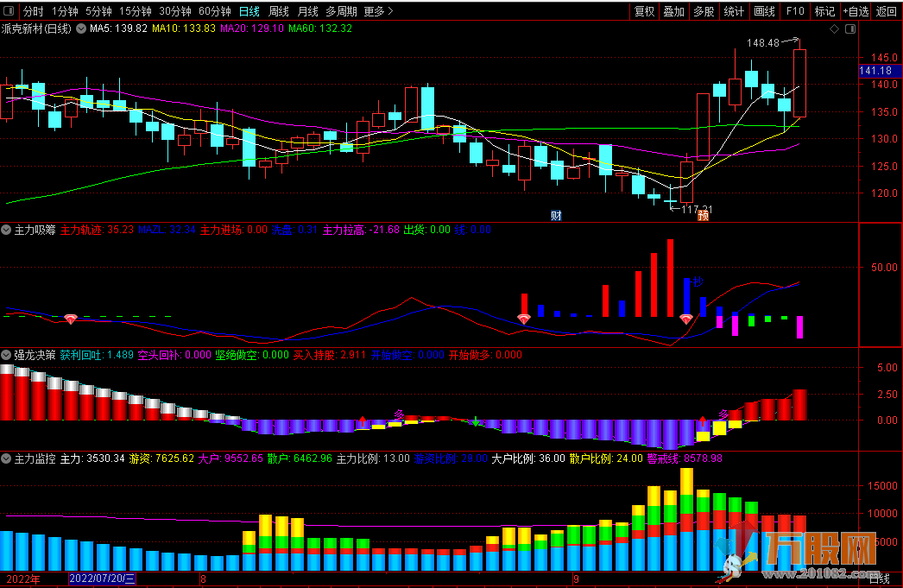This screenshot has height=588, width=903.
Task: Click the 大户: 9552.65 value
Action: click(230, 459)
